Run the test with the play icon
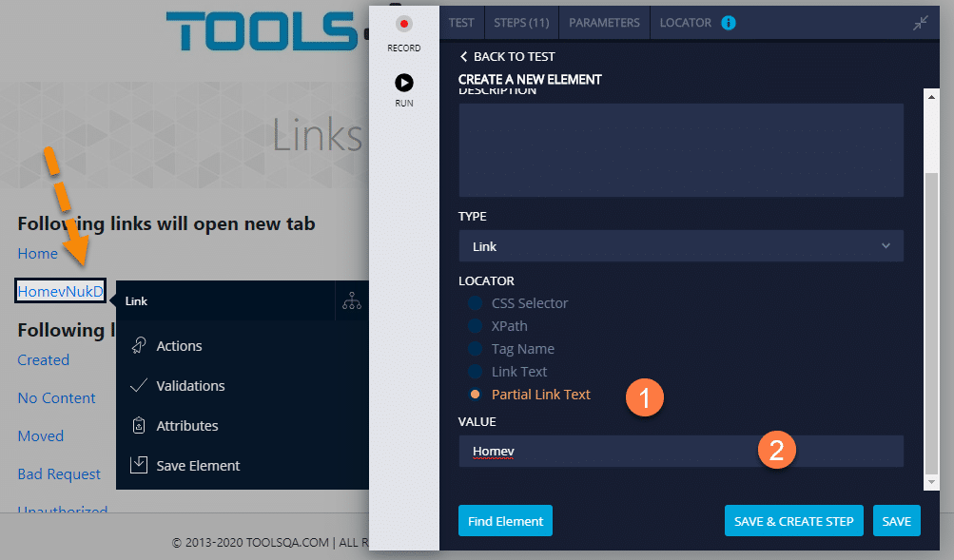The width and height of the screenshot is (954, 560). click(x=404, y=82)
